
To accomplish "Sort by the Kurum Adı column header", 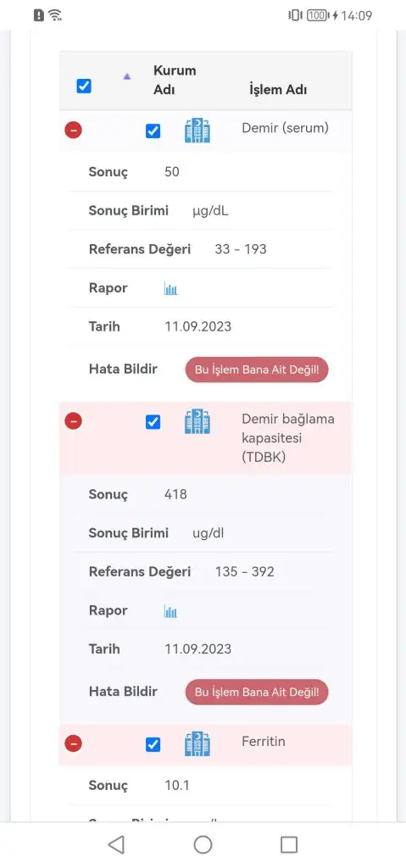I will pos(175,80).
